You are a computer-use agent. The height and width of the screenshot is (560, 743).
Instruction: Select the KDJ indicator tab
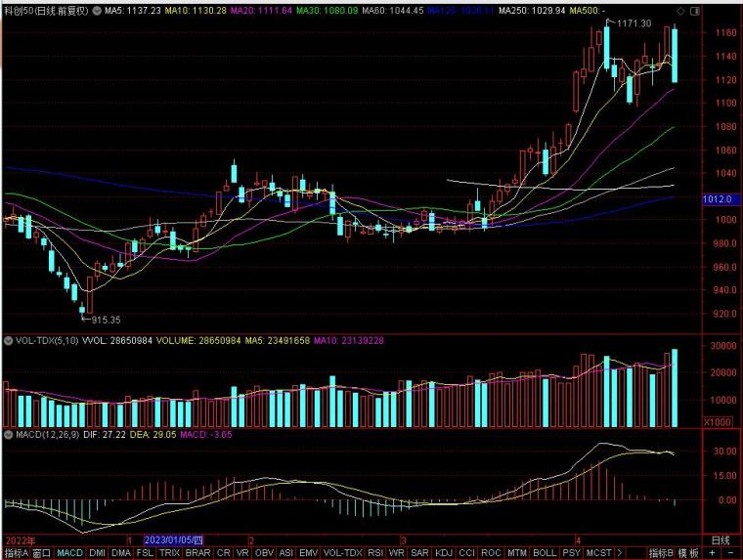(444, 553)
